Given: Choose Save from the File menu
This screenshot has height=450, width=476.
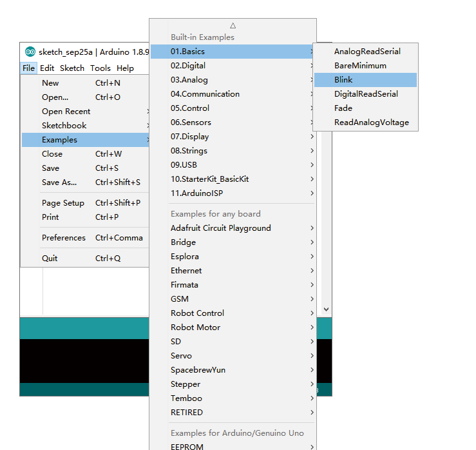Looking at the screenshot, I should [85, 168].
